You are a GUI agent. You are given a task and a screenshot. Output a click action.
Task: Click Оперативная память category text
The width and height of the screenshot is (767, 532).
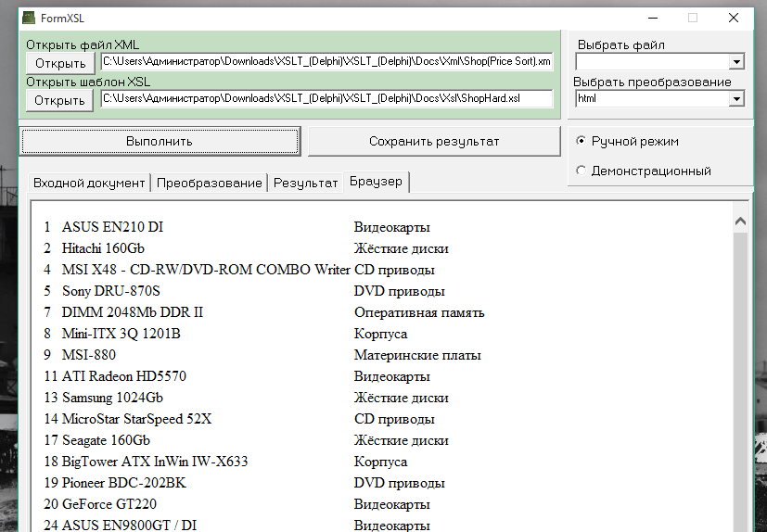point(419,312)
